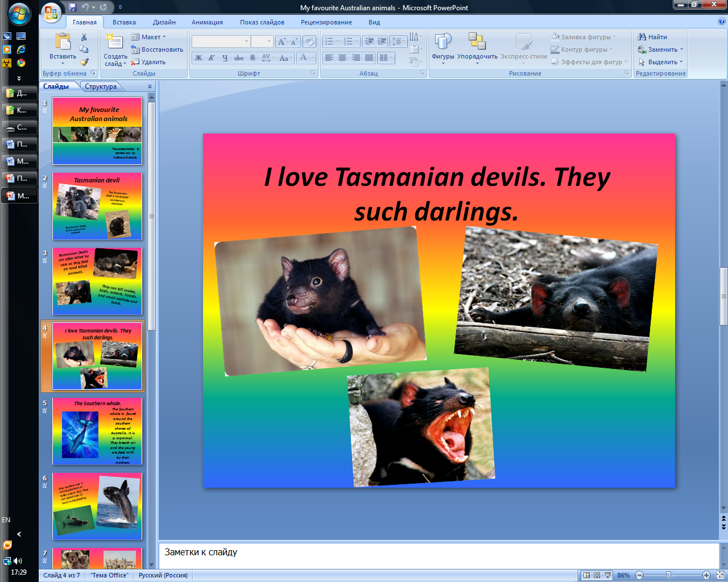728x582 pixels.
Task: Open the Дизайн ribbon tab
Action: tap(164, 22)
